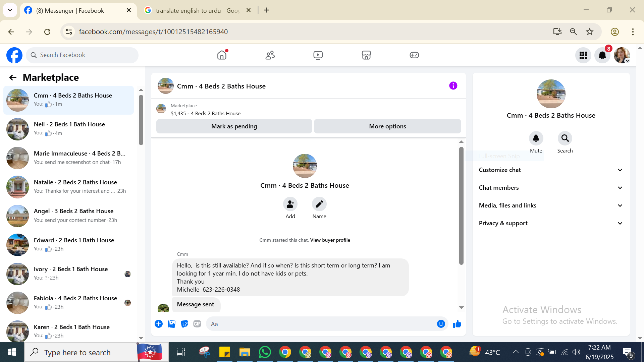This screenshot has width=644, height=362.
Task: Open WhatsApp from the taskbar
Action: (x=265, y=352)
